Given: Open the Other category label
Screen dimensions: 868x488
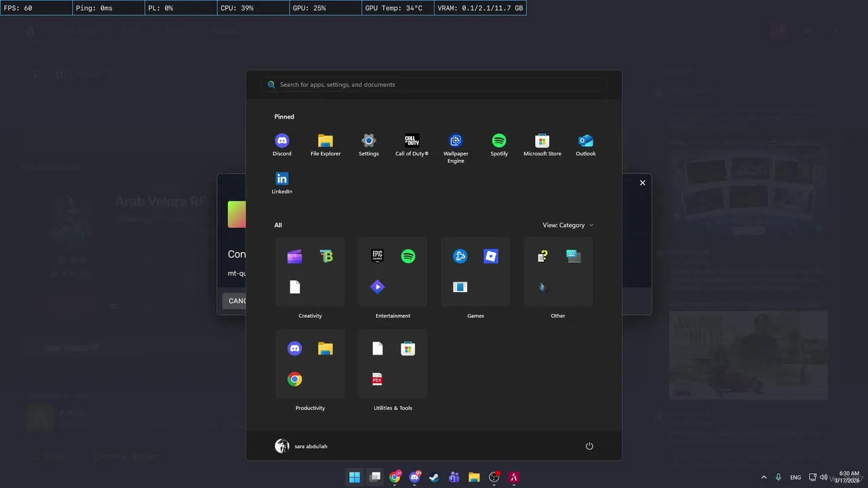Looking at the screenshot, I should point(558,316).
